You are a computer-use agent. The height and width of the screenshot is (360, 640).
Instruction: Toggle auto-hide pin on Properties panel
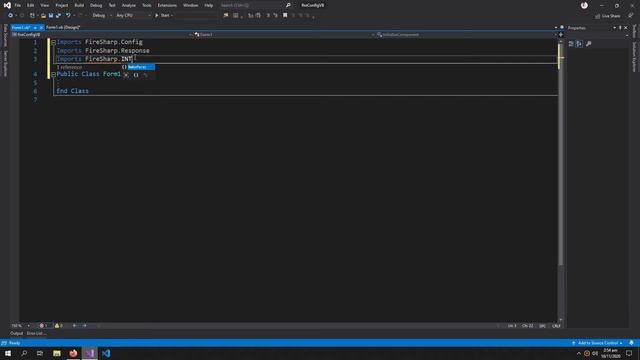pyautogui.click(x=620, y=28)
